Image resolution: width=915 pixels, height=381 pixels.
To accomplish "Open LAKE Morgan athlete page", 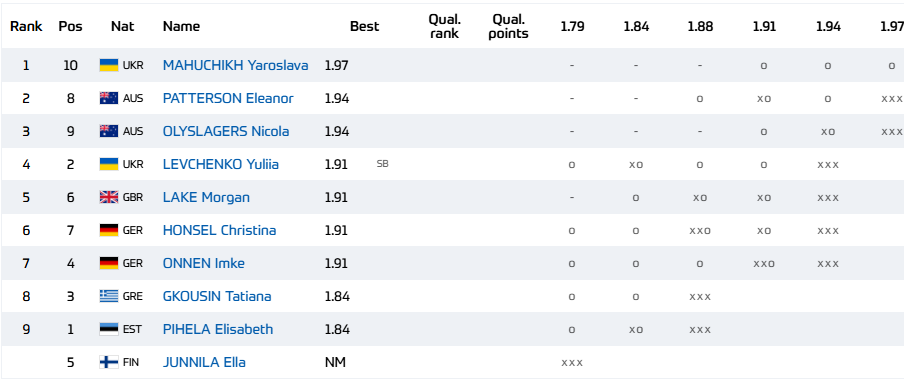I will point(206,197).
